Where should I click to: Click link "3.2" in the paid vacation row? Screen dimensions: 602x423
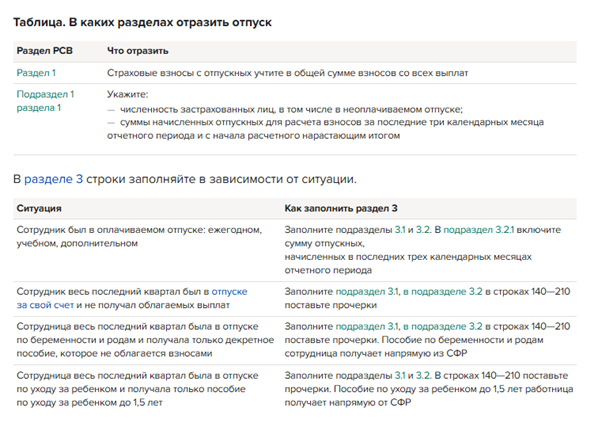tap(424, 230)
